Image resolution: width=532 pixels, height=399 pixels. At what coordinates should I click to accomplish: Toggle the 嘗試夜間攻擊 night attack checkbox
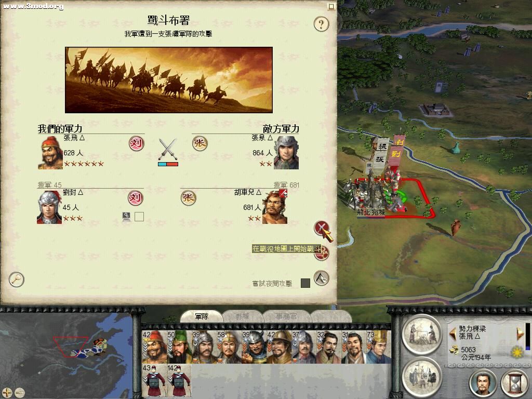(305, 283)
